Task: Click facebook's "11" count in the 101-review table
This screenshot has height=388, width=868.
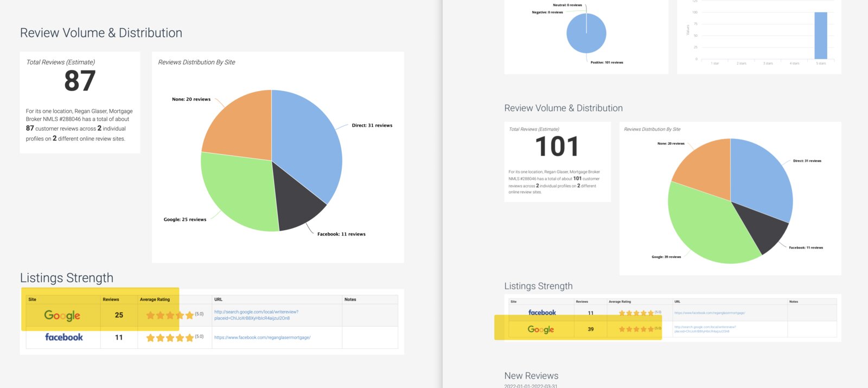Action: pyautogui.click(x=591, y=313)
